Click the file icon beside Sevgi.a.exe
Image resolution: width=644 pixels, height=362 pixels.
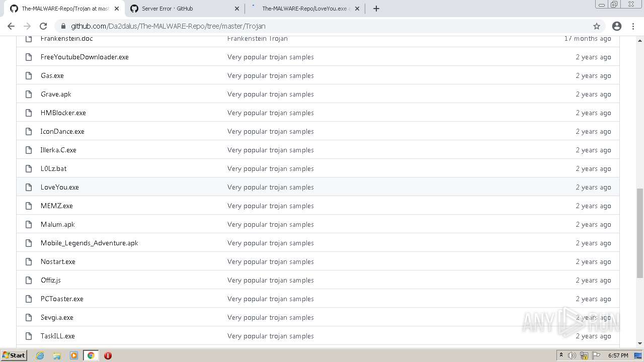pos(29,317)
